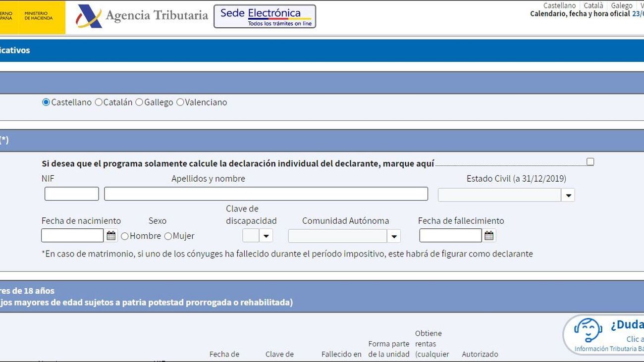
Task: Expand the Estado Civil dropdown
Action: pyautogui.click(x=568, y=195)
